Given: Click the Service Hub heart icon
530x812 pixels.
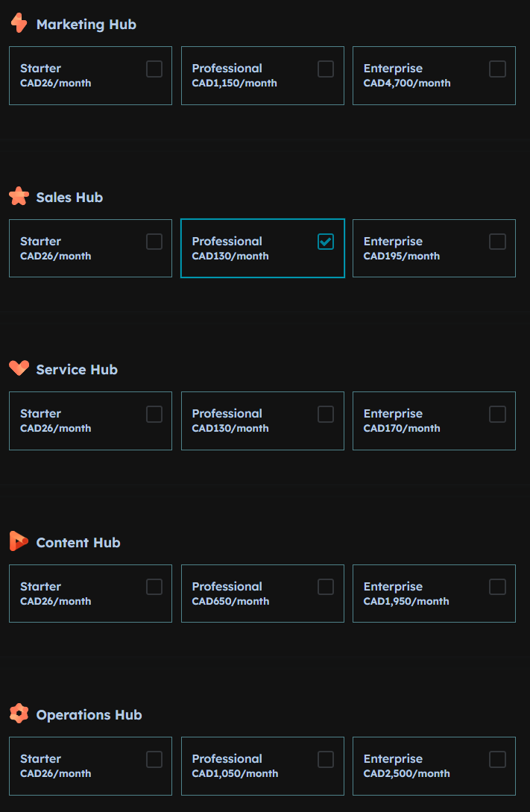Looking at the screenshot, I should click(x=19, y=368).
